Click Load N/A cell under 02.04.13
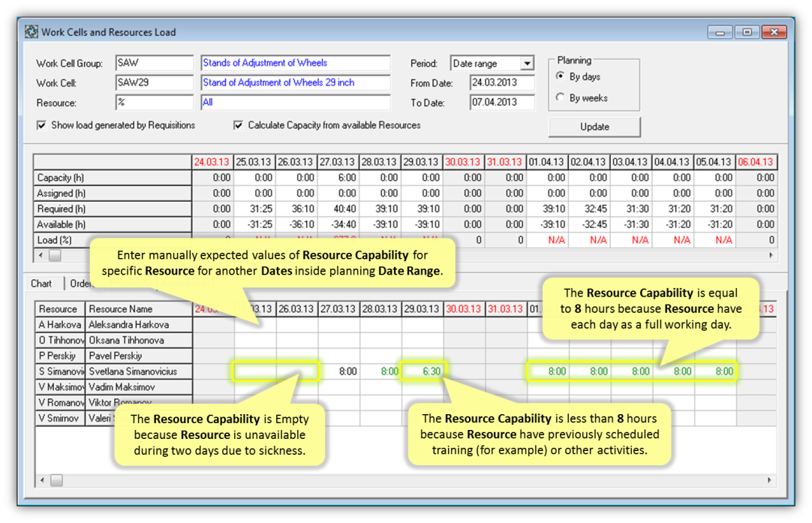 (589, 240)
